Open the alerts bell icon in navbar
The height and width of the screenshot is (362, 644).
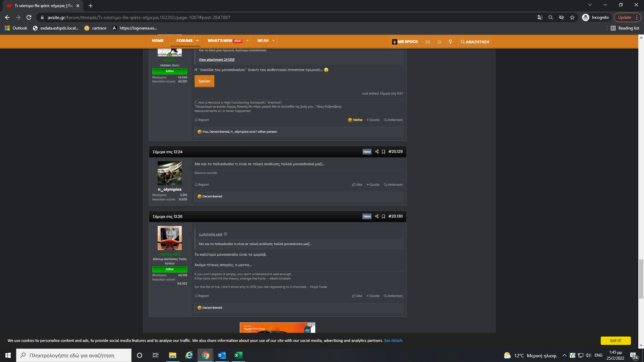coord(439,42)
